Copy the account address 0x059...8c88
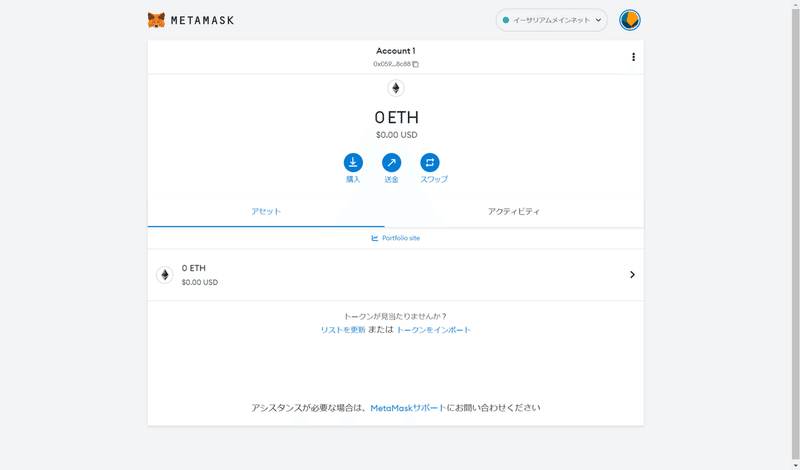The height and width of the screenshot is (470, 800). (x=396, y=64)
